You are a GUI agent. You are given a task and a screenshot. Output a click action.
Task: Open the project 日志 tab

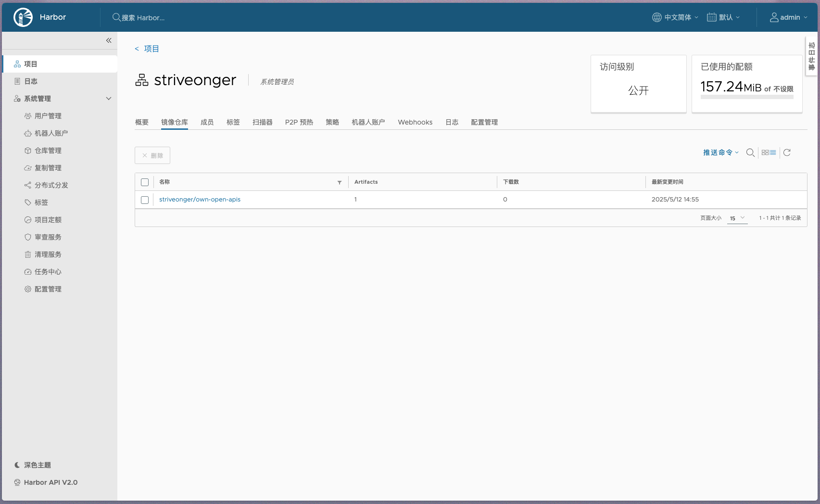(x=452, y=122)
